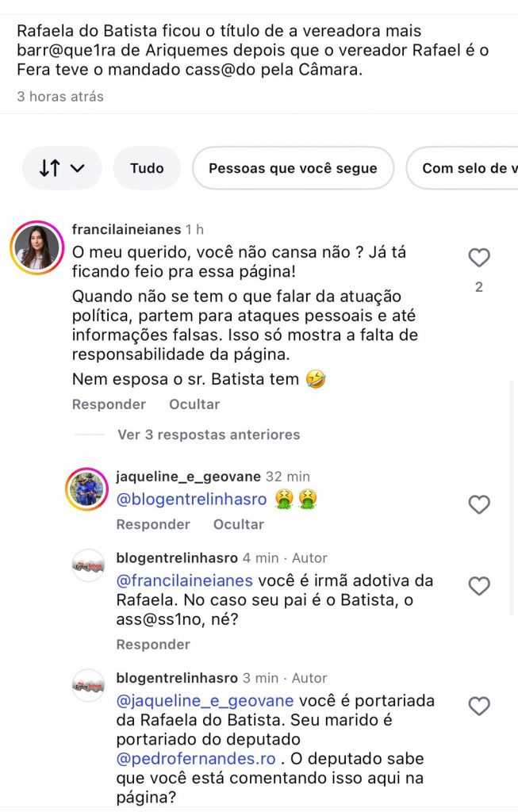Select the Tudo filter chip

click(147, 168)
